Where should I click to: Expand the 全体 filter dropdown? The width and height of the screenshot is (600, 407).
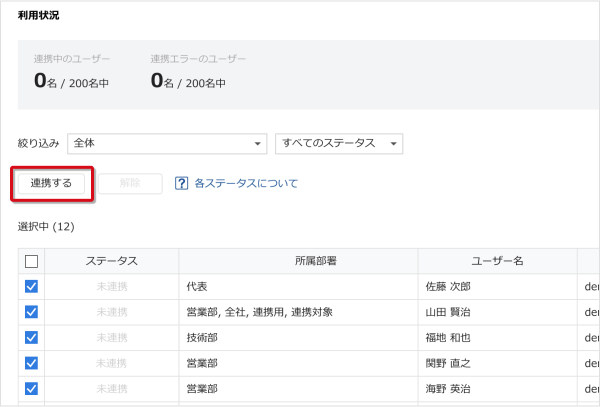coord(167,143)
